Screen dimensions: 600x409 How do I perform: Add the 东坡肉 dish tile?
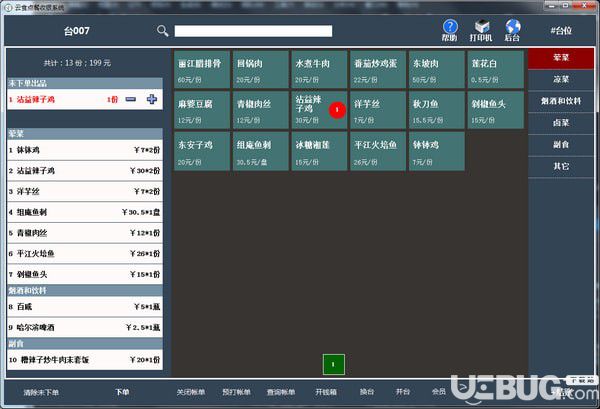tap(437, 70)
